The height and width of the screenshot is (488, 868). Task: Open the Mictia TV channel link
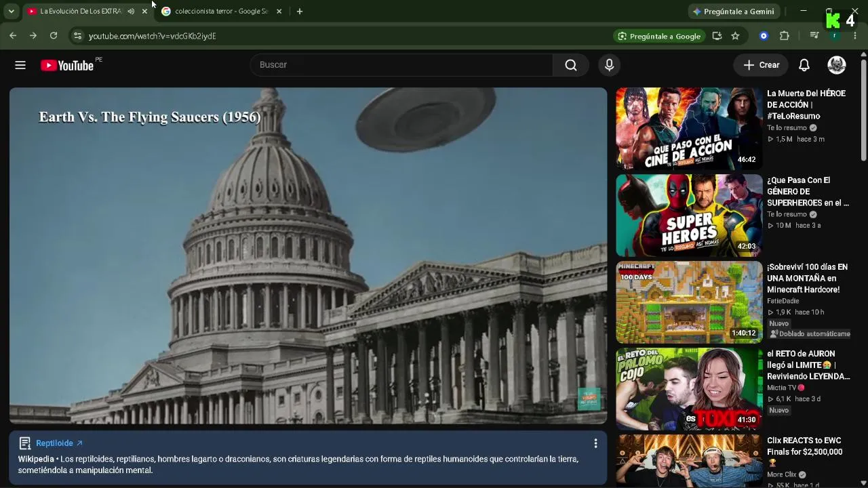782,388
